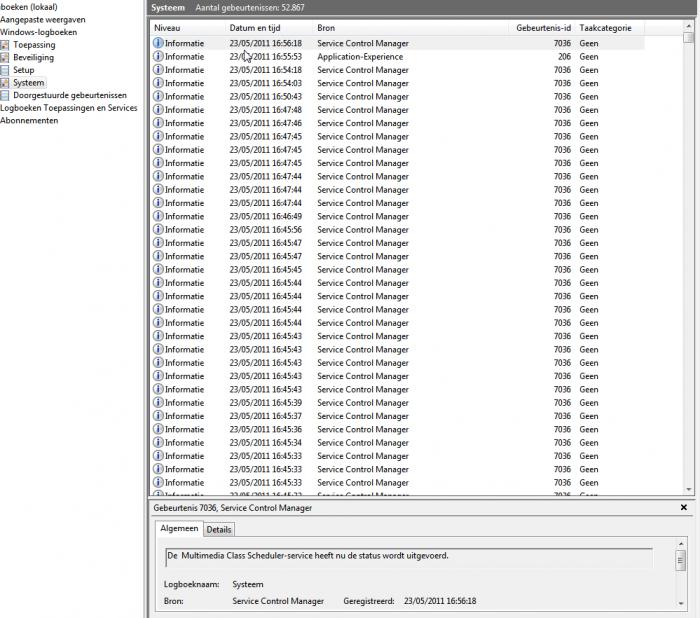Close the Gebeurtenis 7036 preview pane
The width and height of the screenshot is (700, 618).
coord(683,507)
